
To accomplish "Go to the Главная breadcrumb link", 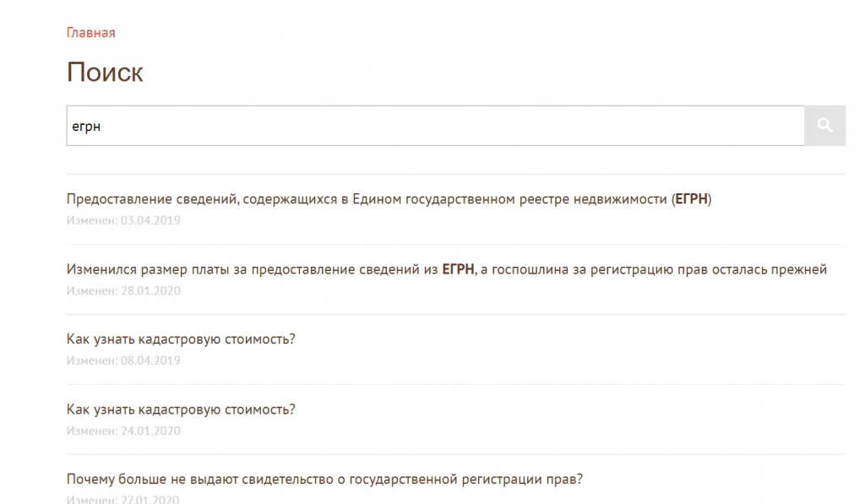I will tap(91, 33).
